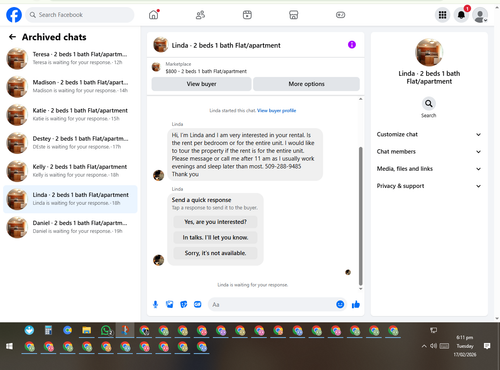Image resolution: width=500 pixels, height=370 pixels.
Task: Open the Gaming icon in top bar
Action: pyautogui.click(x=340, y=15)
